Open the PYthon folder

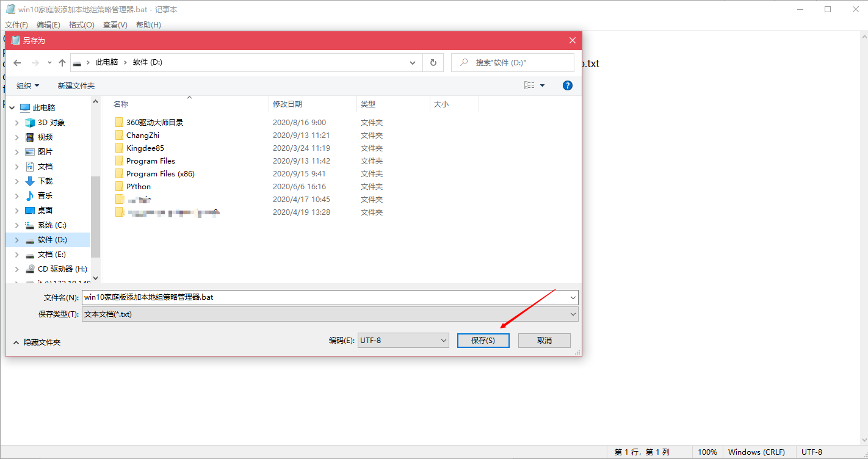pos(137,186)
